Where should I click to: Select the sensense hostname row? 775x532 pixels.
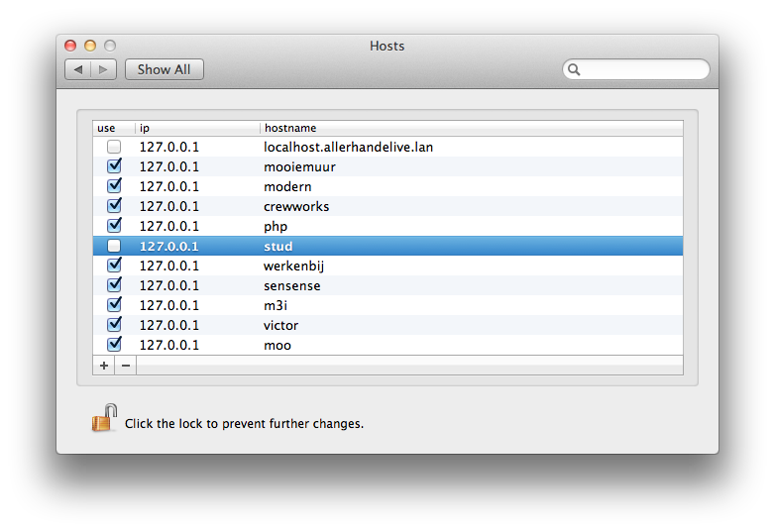tap(292, 285)
